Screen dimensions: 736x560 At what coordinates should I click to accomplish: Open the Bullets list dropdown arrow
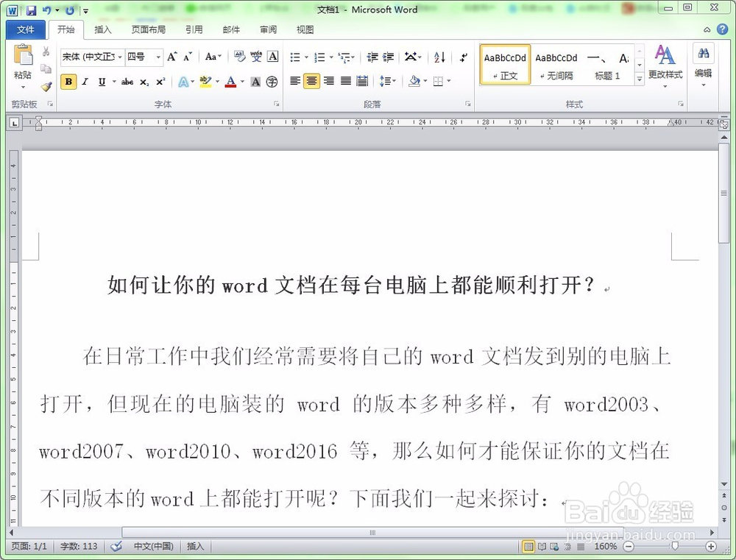pos(306,57)
